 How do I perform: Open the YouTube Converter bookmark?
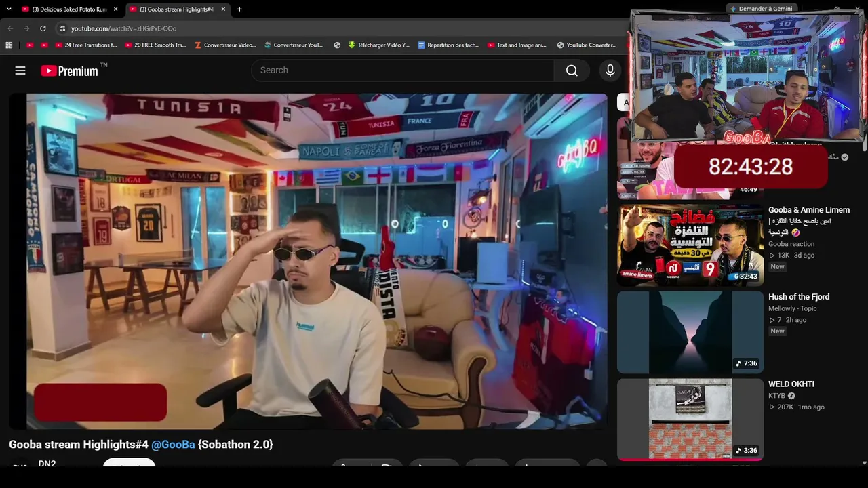pos(587,45)
